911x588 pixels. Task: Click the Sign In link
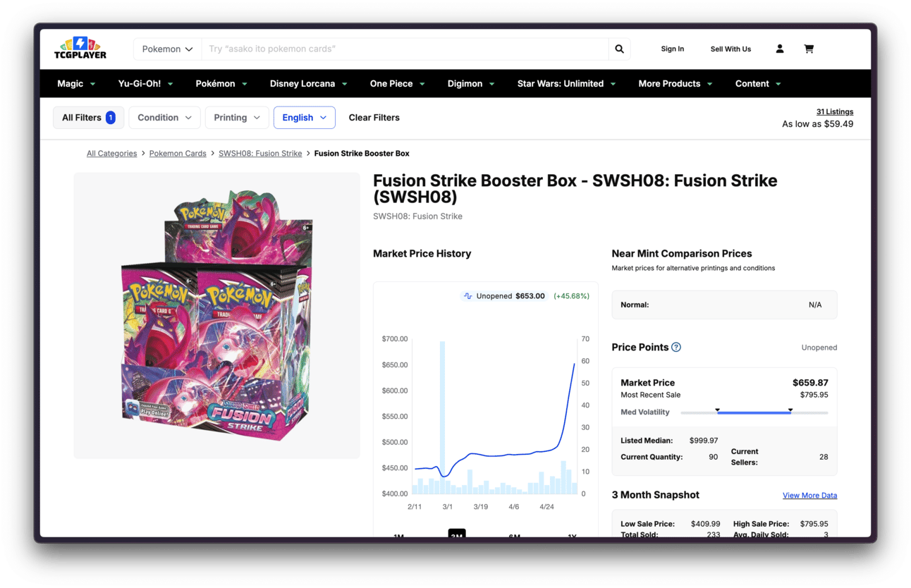[x=673, y=49]
